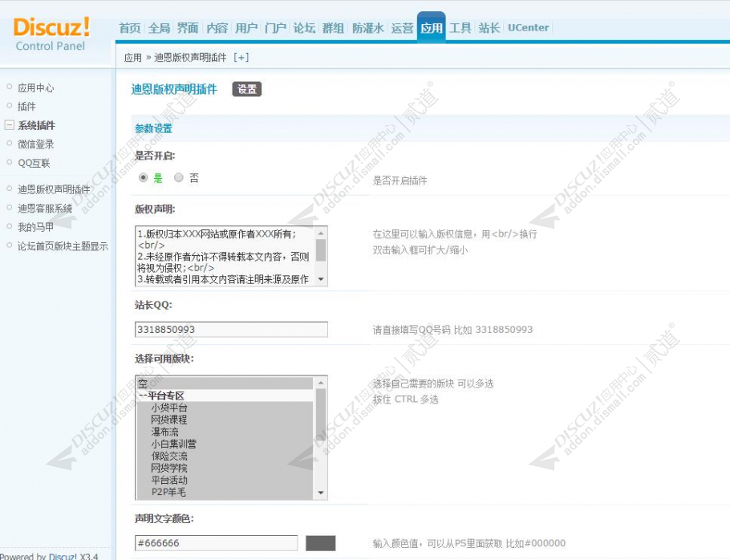The height and width of the screenshot is (560, 730).
Task: Open the 首页 top menu
Action: pos(129,28)
